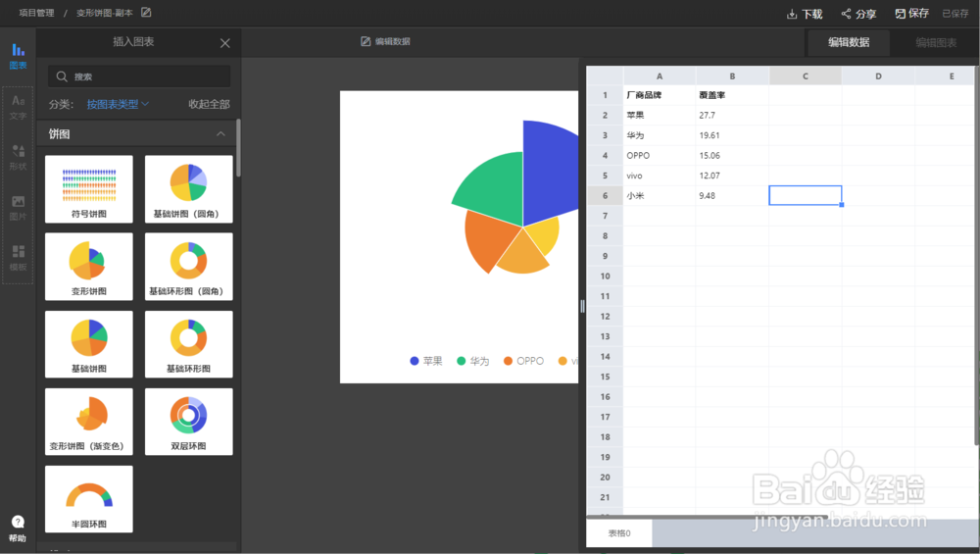
Task: Select the 变形饼图（渐变色）thumbnail
Action: (x=89, y=422)
